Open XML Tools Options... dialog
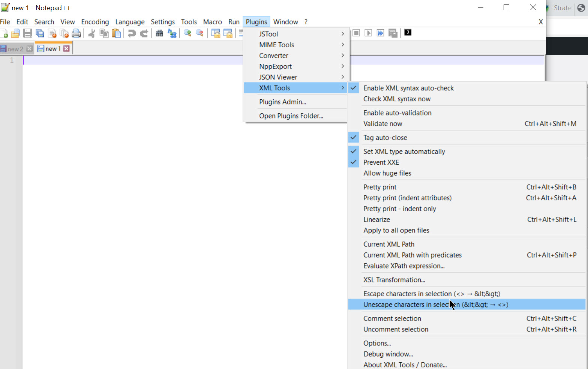This screenshot has height=369, width=588. [467, 343]
